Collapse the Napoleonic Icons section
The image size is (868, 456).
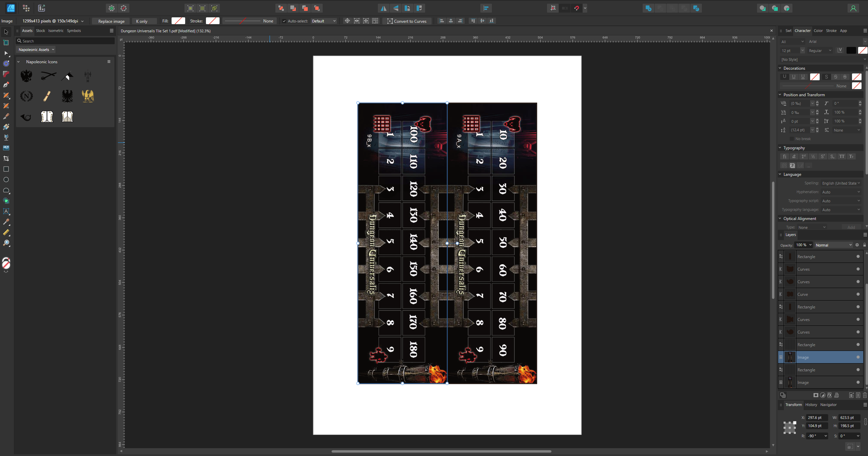(x=18, y=62)
